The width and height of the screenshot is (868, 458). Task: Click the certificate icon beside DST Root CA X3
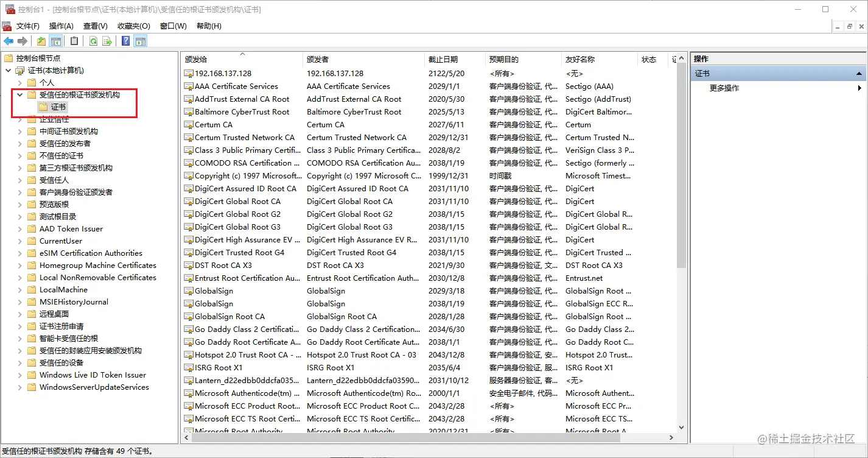189,266
